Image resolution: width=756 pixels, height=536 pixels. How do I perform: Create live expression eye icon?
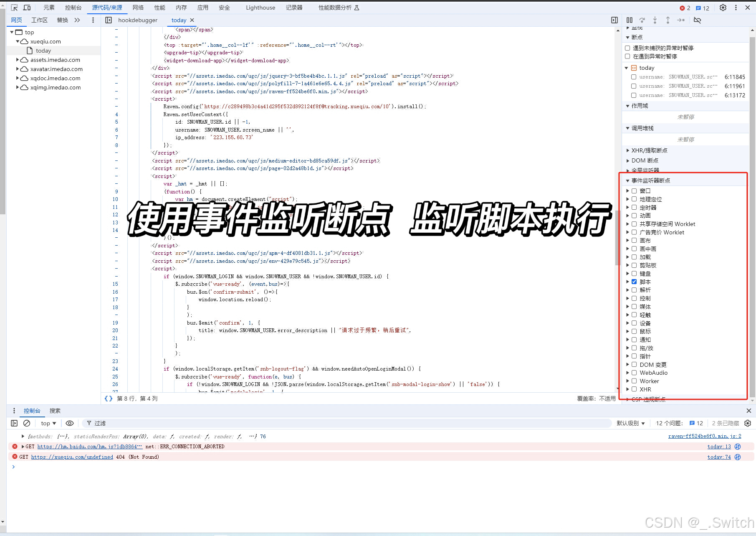(x=70, y=423)
